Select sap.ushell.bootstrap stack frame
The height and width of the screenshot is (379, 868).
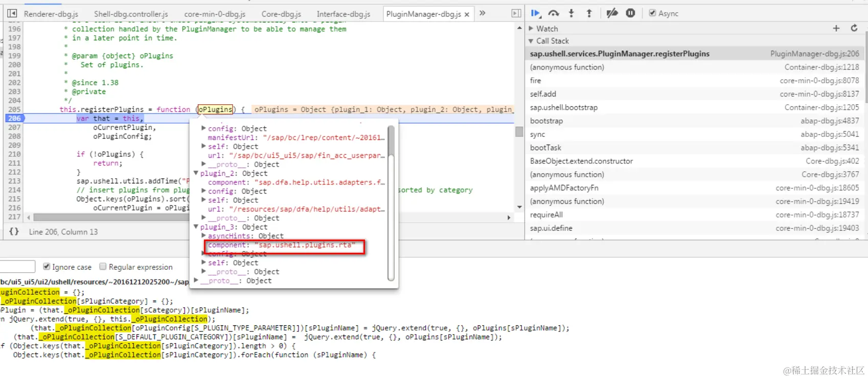point(694,107)
